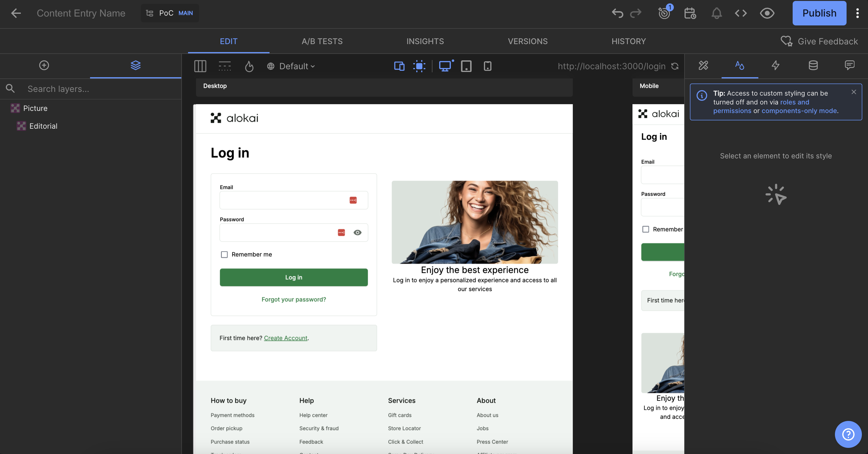Open the three-dot more options menu

pyautogui.click(x=857, y=13)
